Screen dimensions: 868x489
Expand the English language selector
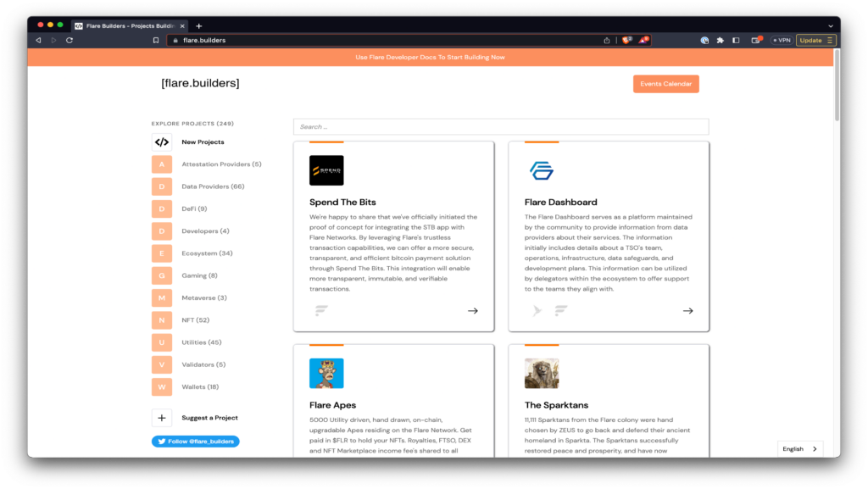click(x=800, y=449)
